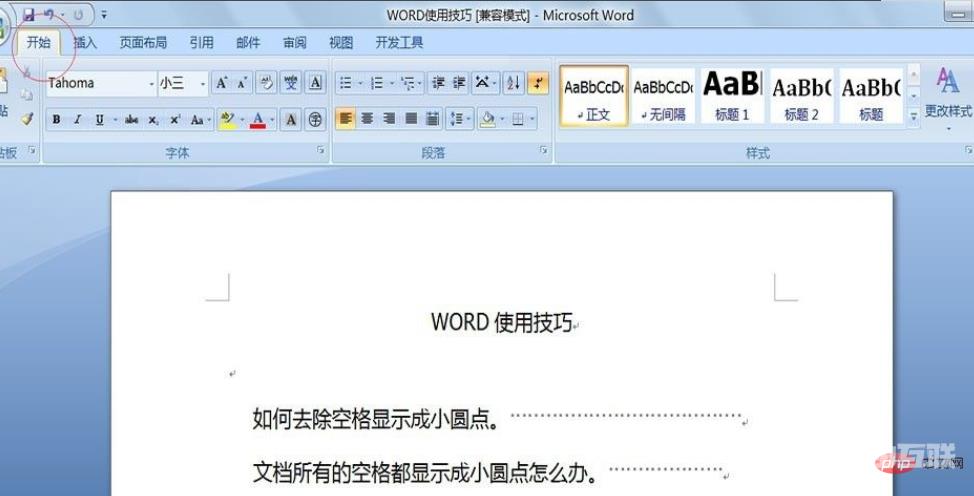Image resolution: width=974 pixels, height=496 pixels.
Task: Toggle italic formatting
Action: (78, 120)
